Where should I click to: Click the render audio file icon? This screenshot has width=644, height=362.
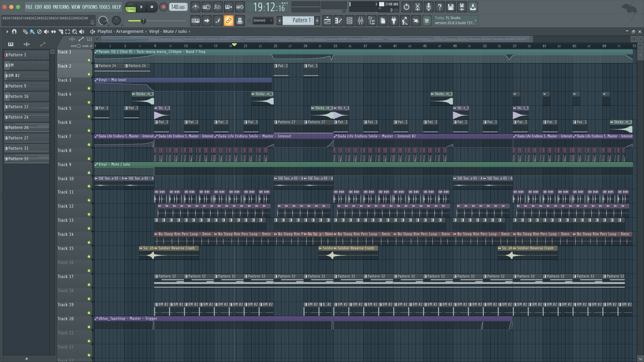tap(462, 7)
